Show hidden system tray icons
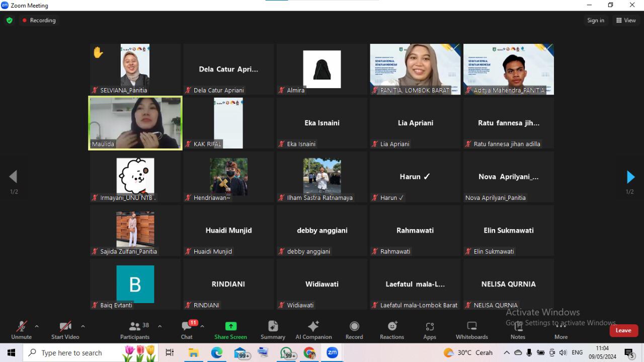Screen dimensions: 644x362 pos(507,352)
